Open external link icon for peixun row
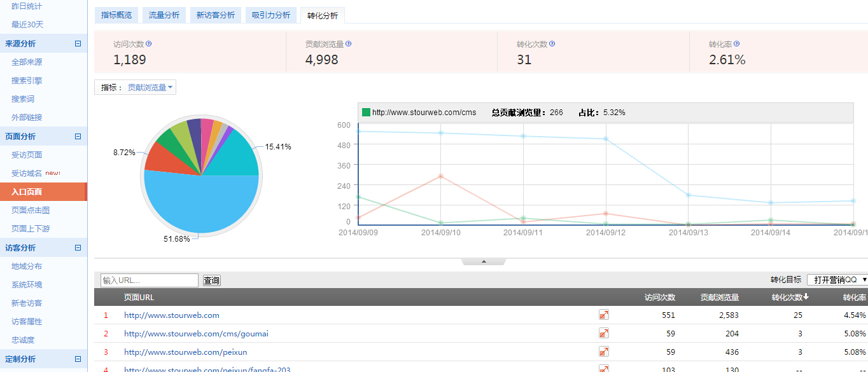The height and width of the screenshot is (372, 868). coord(603,352)
